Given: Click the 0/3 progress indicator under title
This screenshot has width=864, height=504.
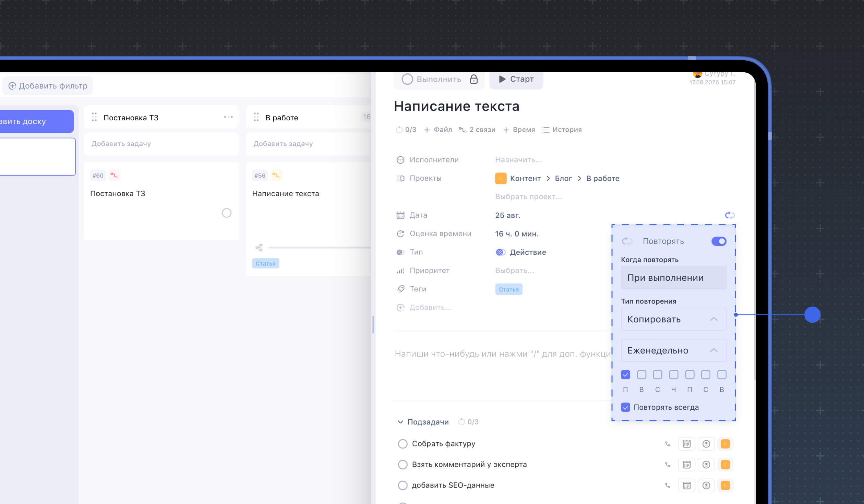Looking at the screenshot, I should click(406, 130).
